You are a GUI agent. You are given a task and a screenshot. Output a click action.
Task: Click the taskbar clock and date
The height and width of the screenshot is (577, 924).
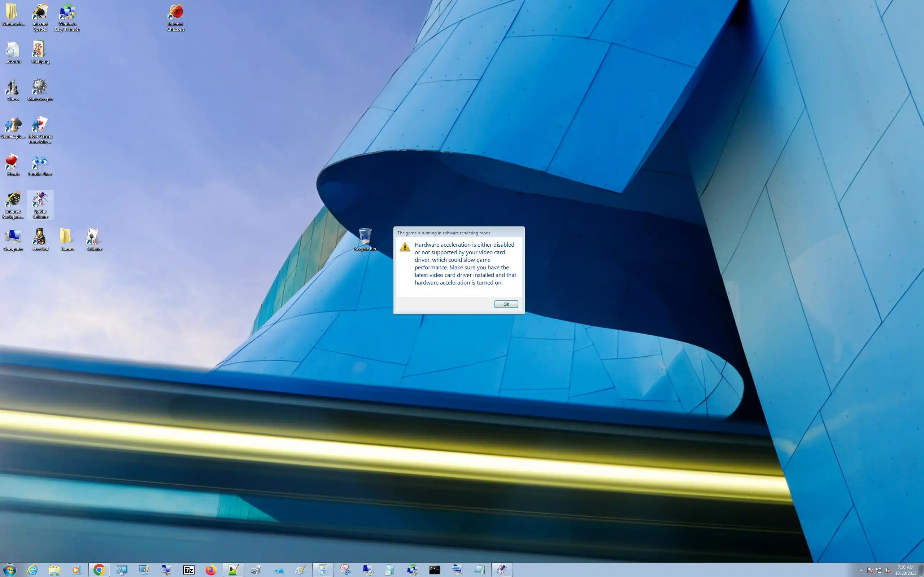click(x=905, y=570)
